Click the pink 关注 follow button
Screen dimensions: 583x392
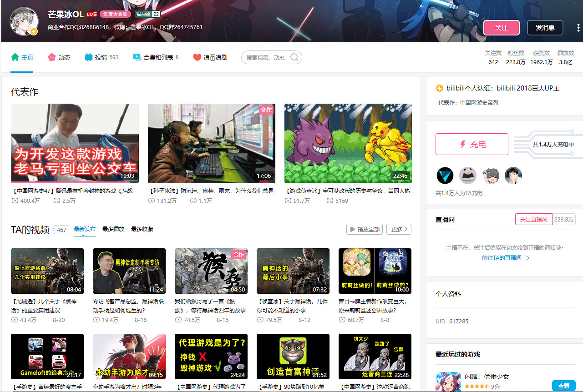point(501,28)
